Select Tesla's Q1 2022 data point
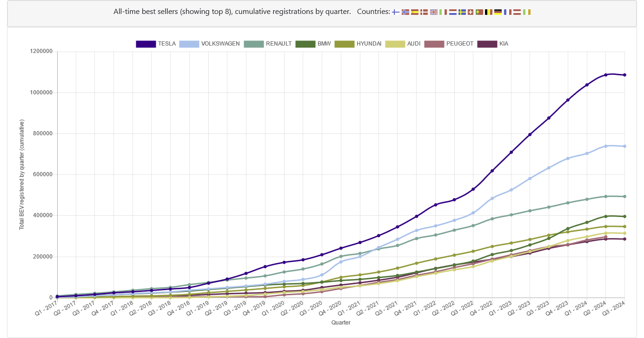 tap(435, 205)
